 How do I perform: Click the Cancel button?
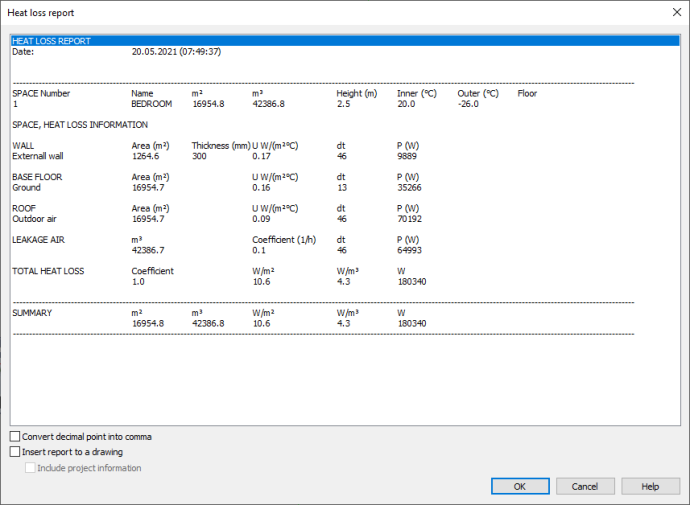pyautogui.click(x=585, y=486)
